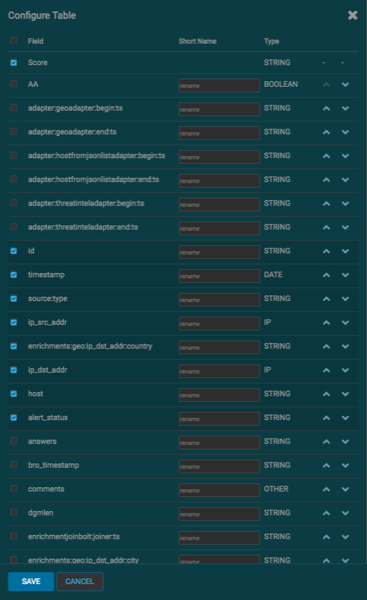367x600 pixels.
Task: Move alert_status field down one position
Action: (x=345, y=418)
